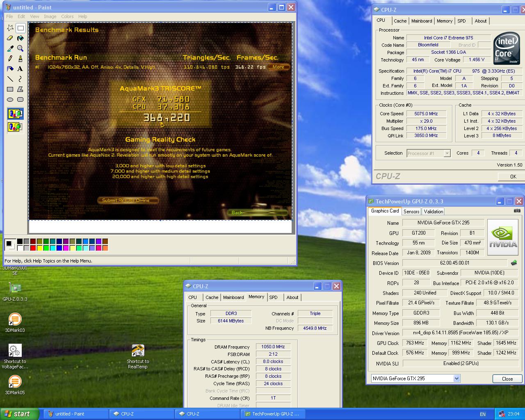Image resolution: width=525 pixels, height=420 pixels.
Task: Click the EN language indicator in taskbar
Action: point(483,414)
